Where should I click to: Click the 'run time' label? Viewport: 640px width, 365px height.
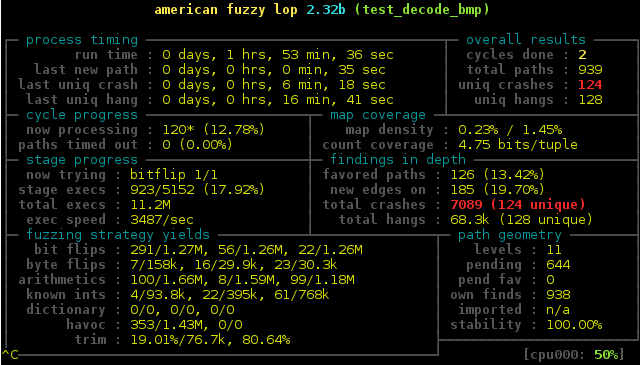(106, 55)
